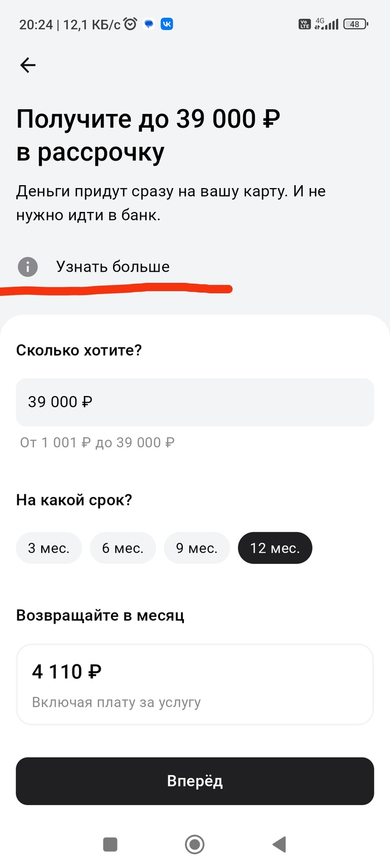This screenshot has width=390, height=868.
Task: Edit the 39 000 ₽ amount field
Action: pyautogui.click(x=194, y=402)
